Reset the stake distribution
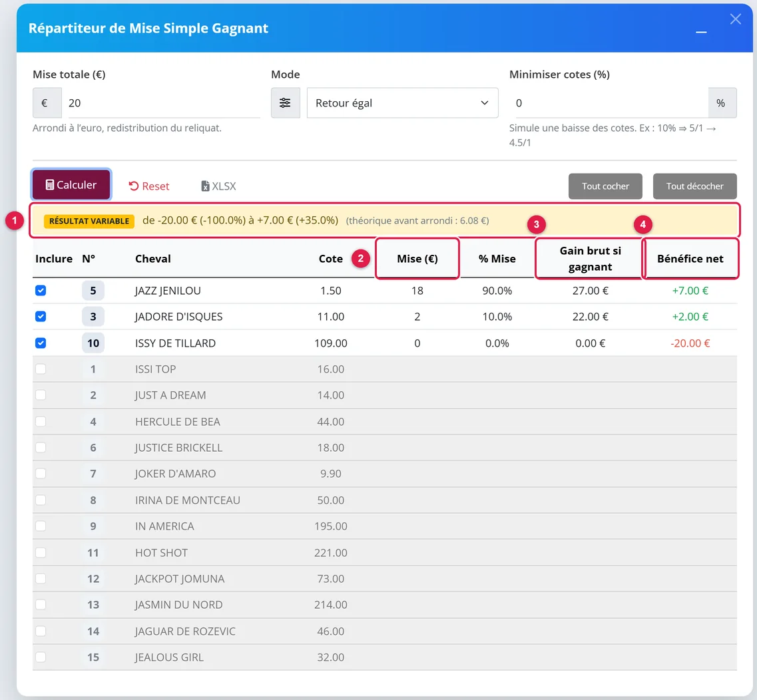 149,186
